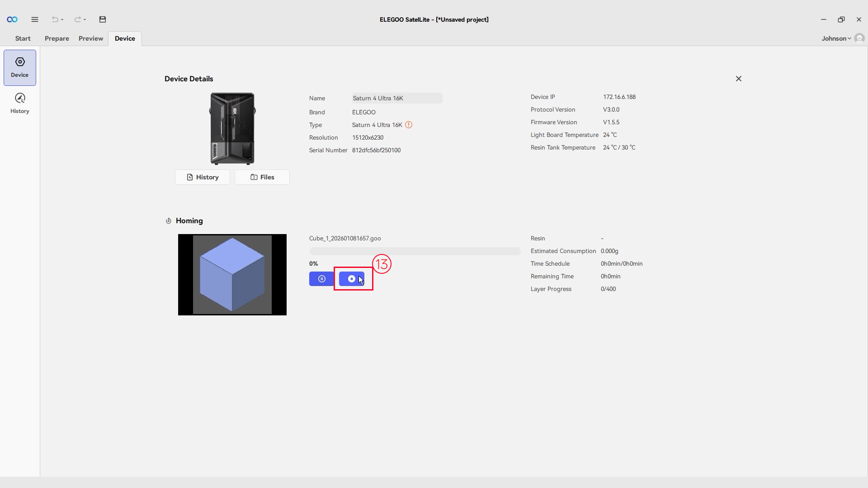The height and width of the screenshot is (488, 868).
Task: Select Device in the left sidebar
Action: coord(20,68)
